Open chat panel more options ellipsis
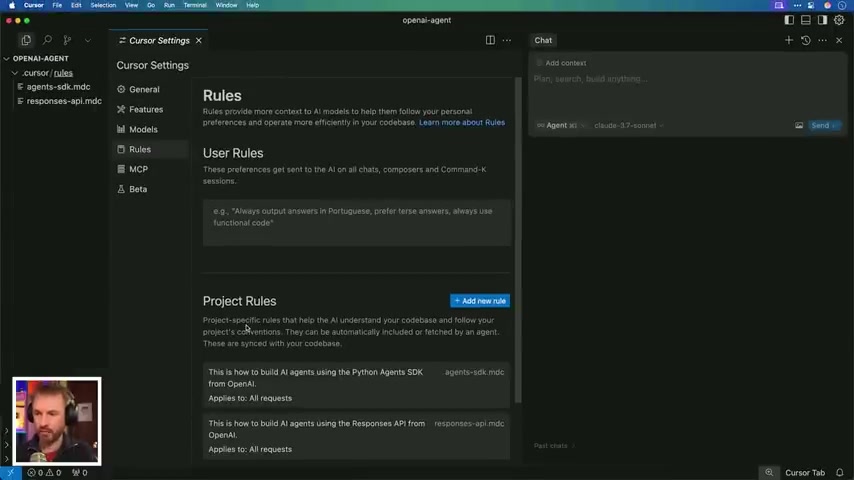Viewport: 854px width, 480px height. (x=822, y=40)
